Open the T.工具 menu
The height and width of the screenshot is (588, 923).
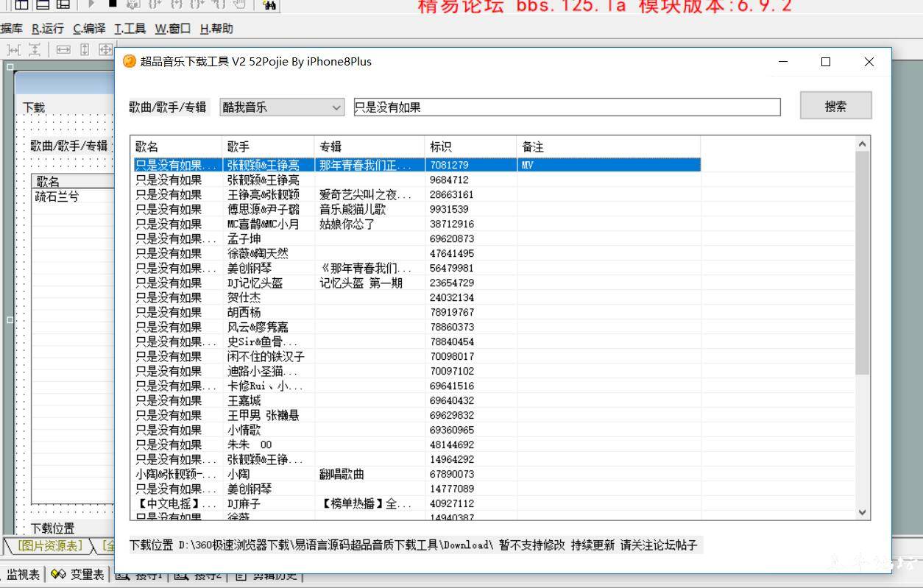130,29
